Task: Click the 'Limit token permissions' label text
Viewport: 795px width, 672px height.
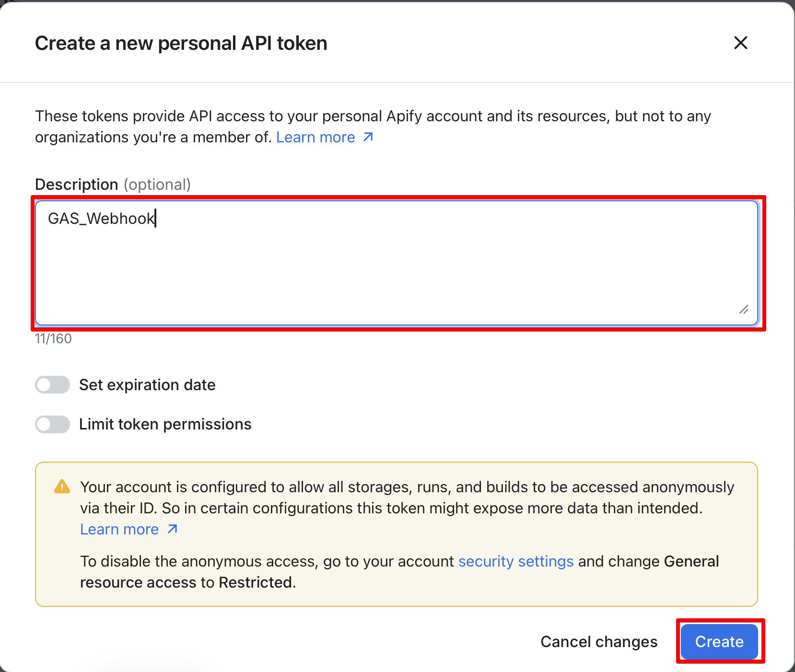Action: [x=165, y=424]
